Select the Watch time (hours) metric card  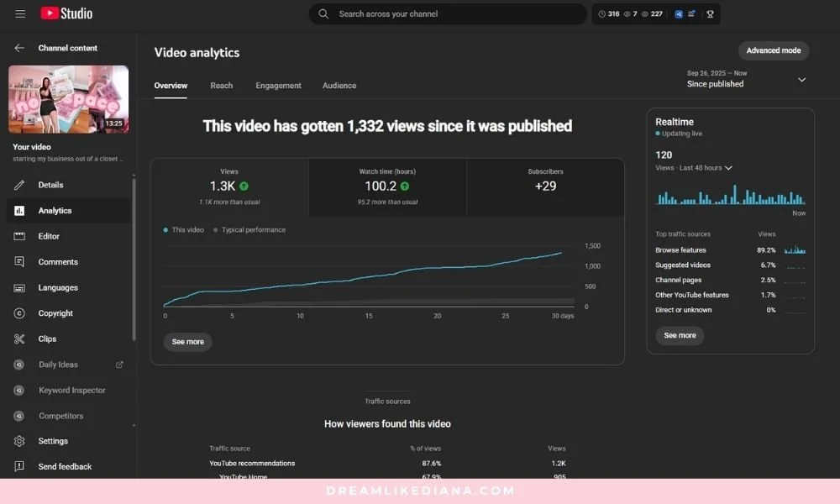point(387,187)
